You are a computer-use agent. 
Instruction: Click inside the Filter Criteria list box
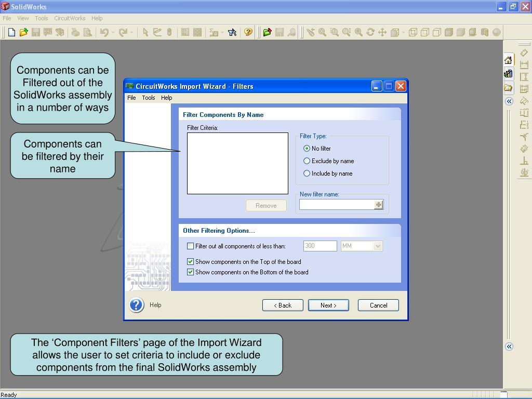pos(237,163)
